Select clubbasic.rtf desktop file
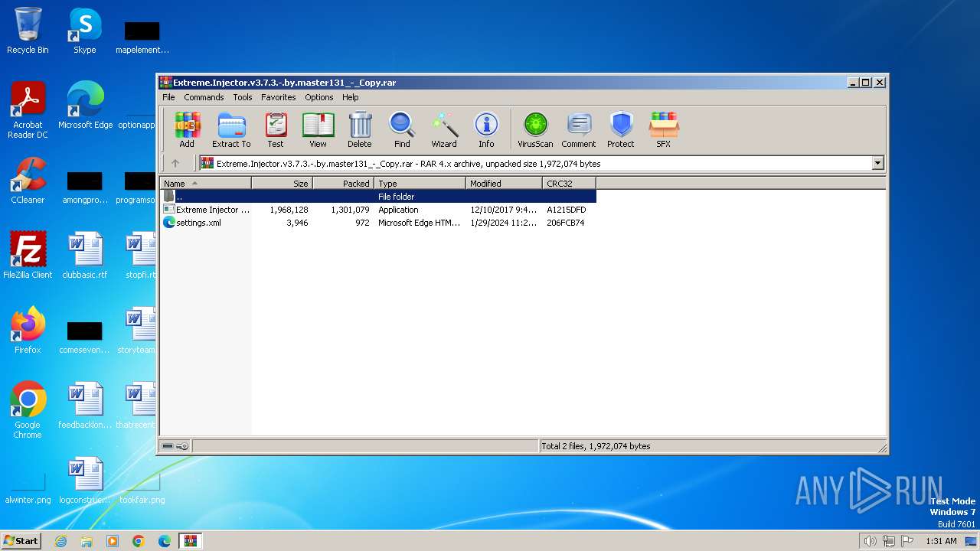Screen dimensions: 980x551 pyautogui.click(x=85, y=256)
